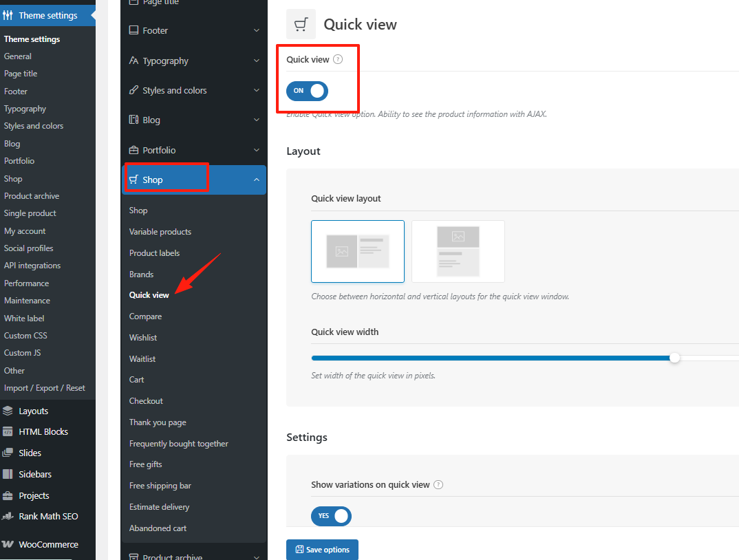Expand the Footer section chevron
The height and width of the screenshot is (560, 739).
tap(257, 31)
